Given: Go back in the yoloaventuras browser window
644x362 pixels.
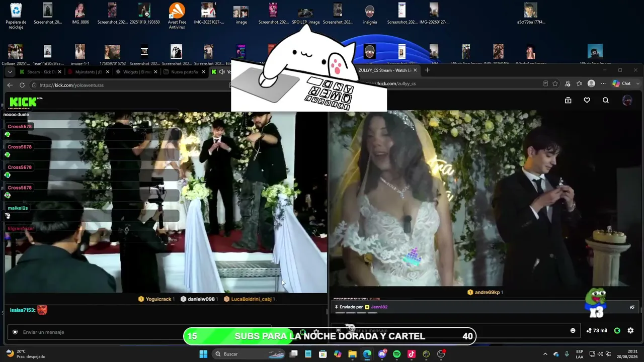Looking at the screenshot, I should tap(10, 85).
